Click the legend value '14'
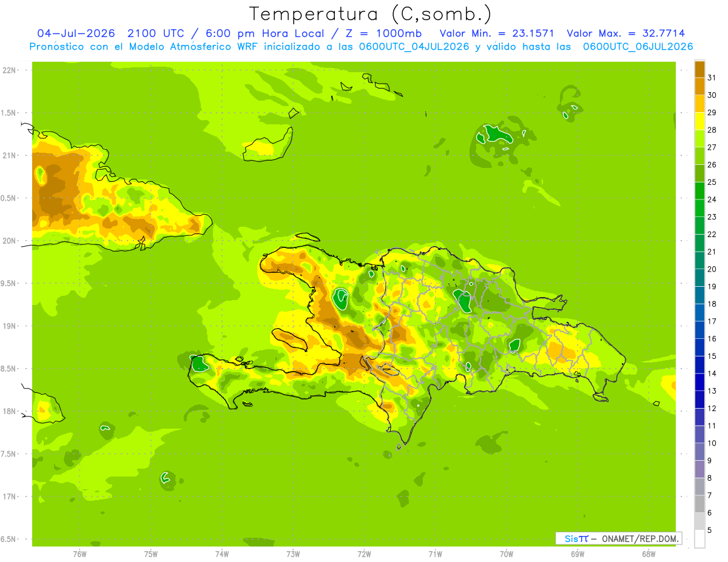The image size is (728, 562). tap(712, 373)
